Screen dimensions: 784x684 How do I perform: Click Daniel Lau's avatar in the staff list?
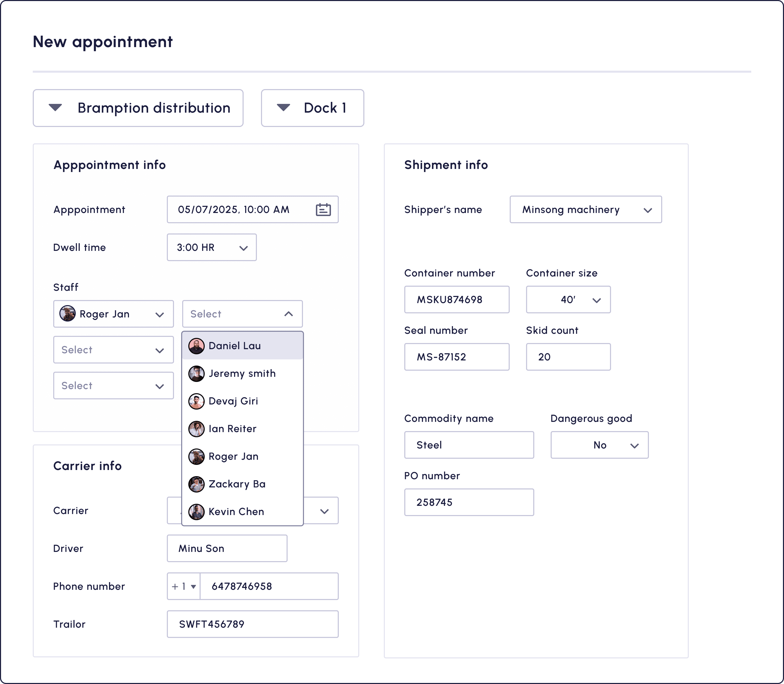(x=197, y=346)
